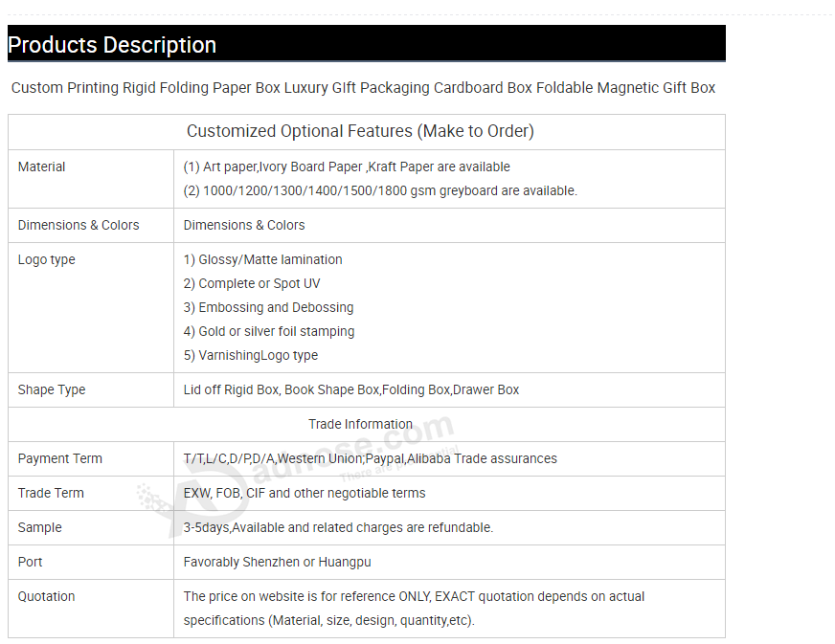
Task: Click the Dimensions & Colors label in left column
Action: click(x=79, y=226)
